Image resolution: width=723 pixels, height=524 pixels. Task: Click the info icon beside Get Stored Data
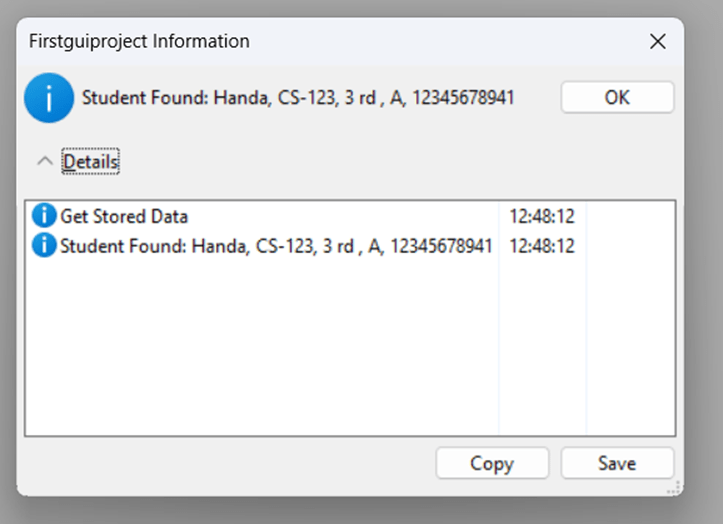44,215
